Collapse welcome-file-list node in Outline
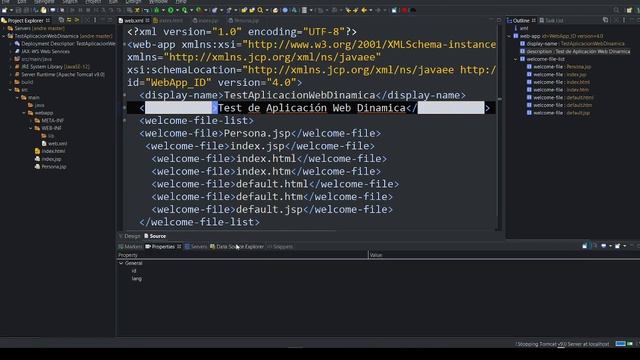 tap(516, 59)
